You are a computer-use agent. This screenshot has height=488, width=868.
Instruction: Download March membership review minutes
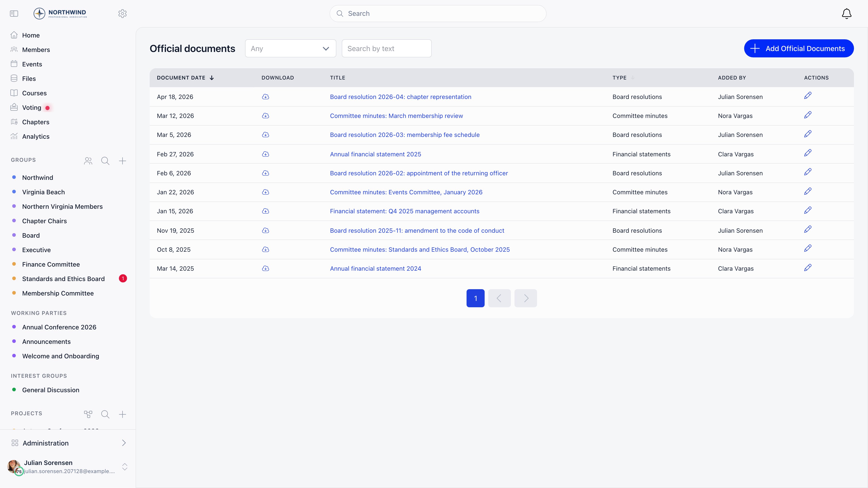[x=266, y=115]
